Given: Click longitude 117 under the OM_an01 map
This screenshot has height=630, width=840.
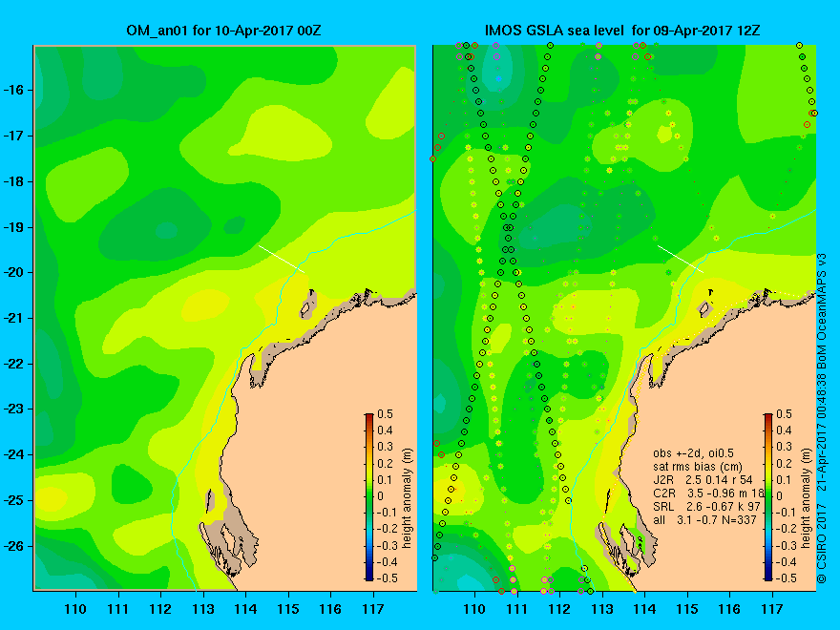Looking at the screenshot, I should coord(373,609).
